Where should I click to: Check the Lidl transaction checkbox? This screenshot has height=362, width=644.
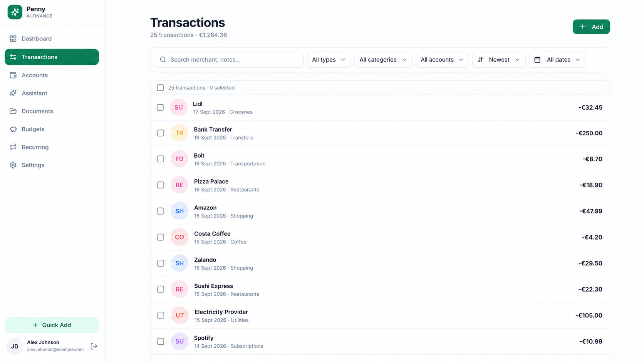pos(160,107)
